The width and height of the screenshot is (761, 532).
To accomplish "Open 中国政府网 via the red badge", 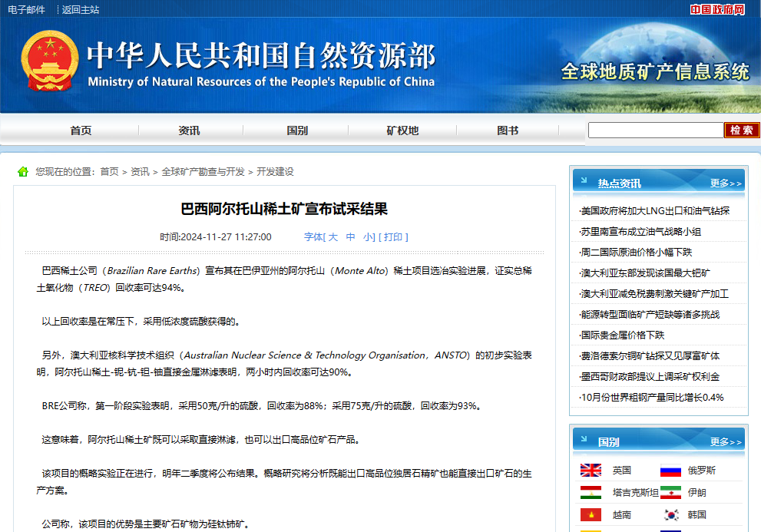I will [x=716, y=9].
